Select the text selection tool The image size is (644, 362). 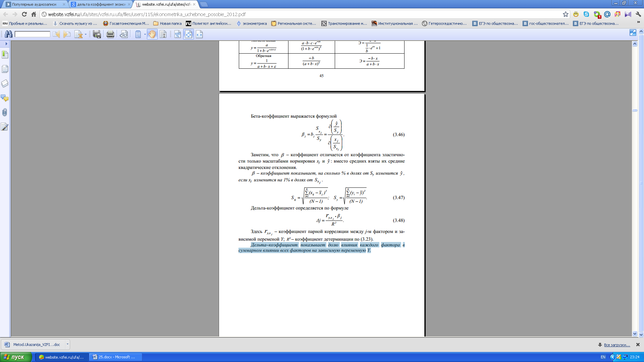(163, 34)
